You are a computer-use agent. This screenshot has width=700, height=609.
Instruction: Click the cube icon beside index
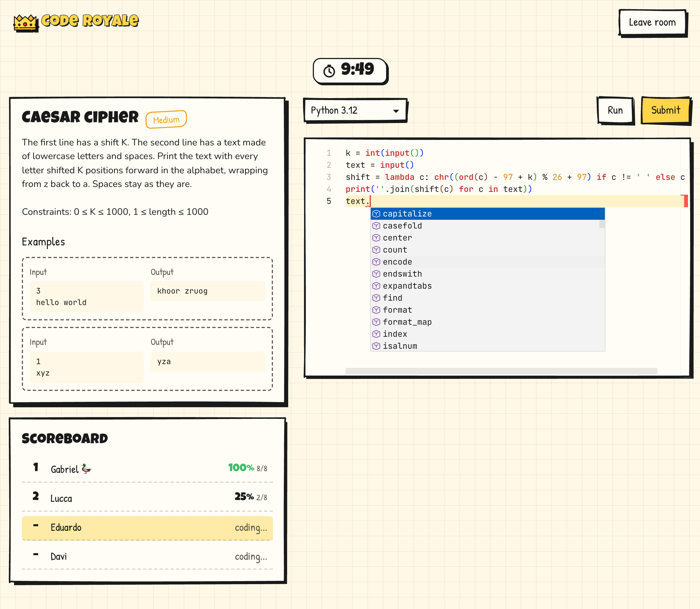point(376,334)
